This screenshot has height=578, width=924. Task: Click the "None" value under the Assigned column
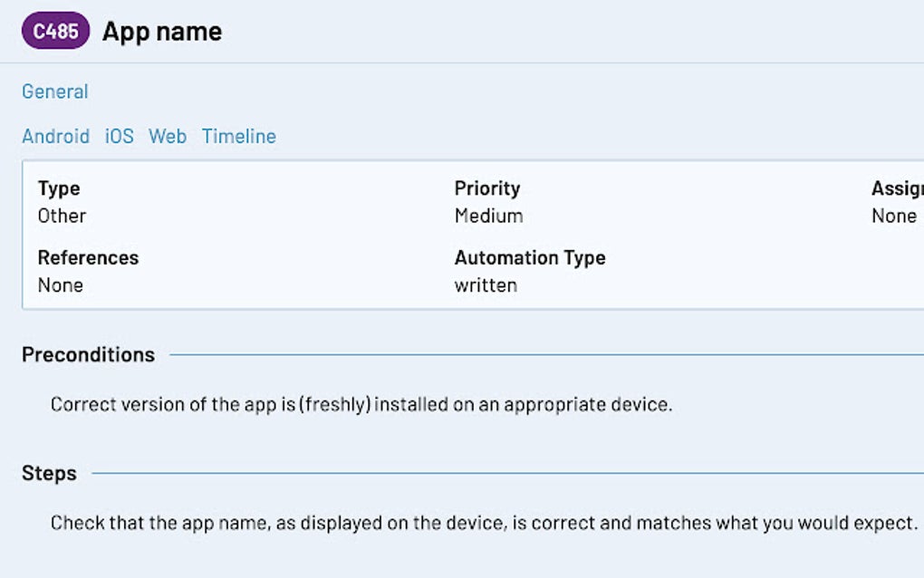coord(894,216)
